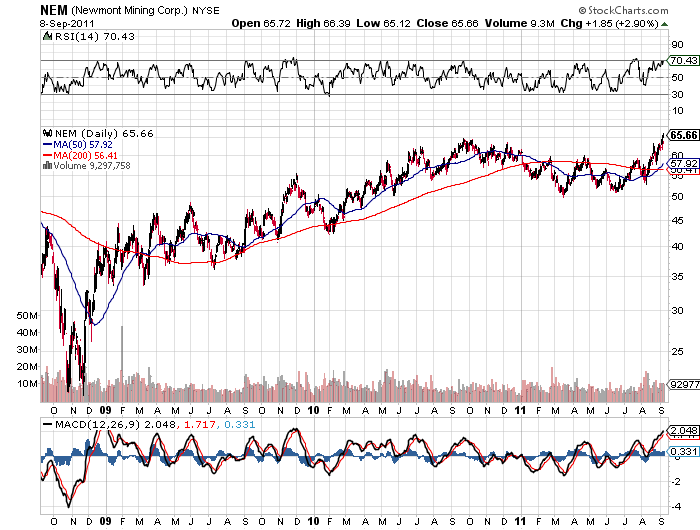Screen dimensions: 700x530
Task: Click the 2.048 value tag on the MACD axis
Action: coord(684,430)
